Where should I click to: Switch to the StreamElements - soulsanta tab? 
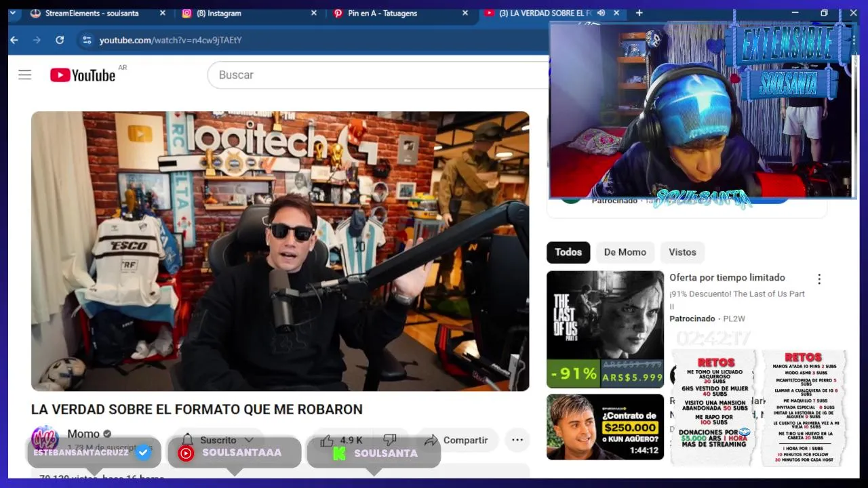click(x=92, y=13)
